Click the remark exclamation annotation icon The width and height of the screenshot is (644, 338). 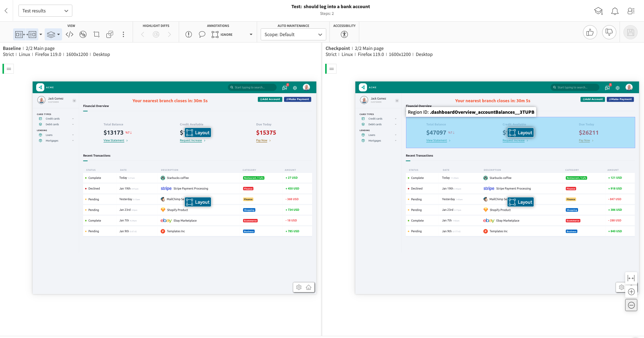point(189,34)
